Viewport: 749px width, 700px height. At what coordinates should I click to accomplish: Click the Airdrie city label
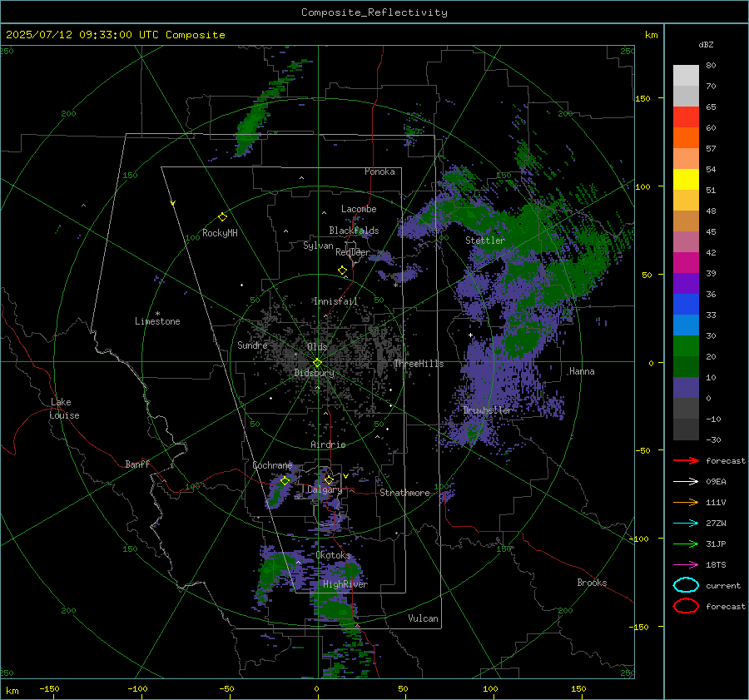[328, 444]
